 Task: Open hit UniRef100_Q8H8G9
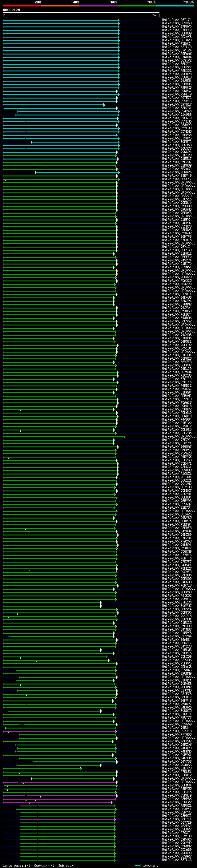(x=177, y=33)
